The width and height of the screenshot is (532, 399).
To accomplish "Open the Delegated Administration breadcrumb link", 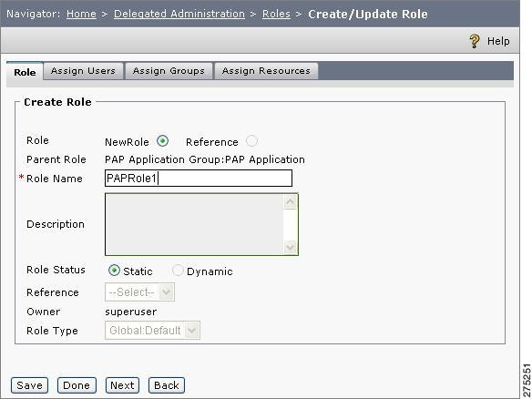I will tap(179, 14).
